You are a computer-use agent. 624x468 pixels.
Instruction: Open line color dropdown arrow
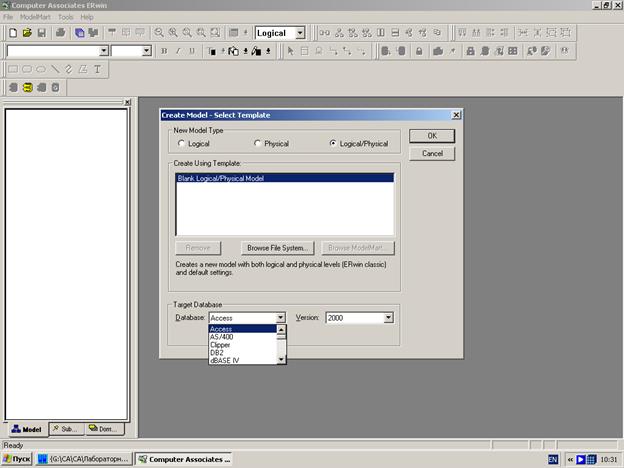coord(268,51)
